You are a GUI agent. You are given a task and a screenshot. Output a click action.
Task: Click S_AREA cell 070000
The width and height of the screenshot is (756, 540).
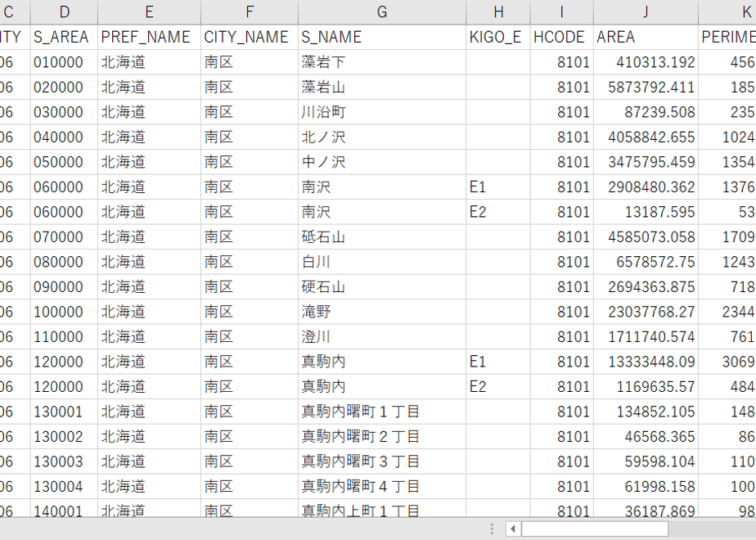[64, 236]
